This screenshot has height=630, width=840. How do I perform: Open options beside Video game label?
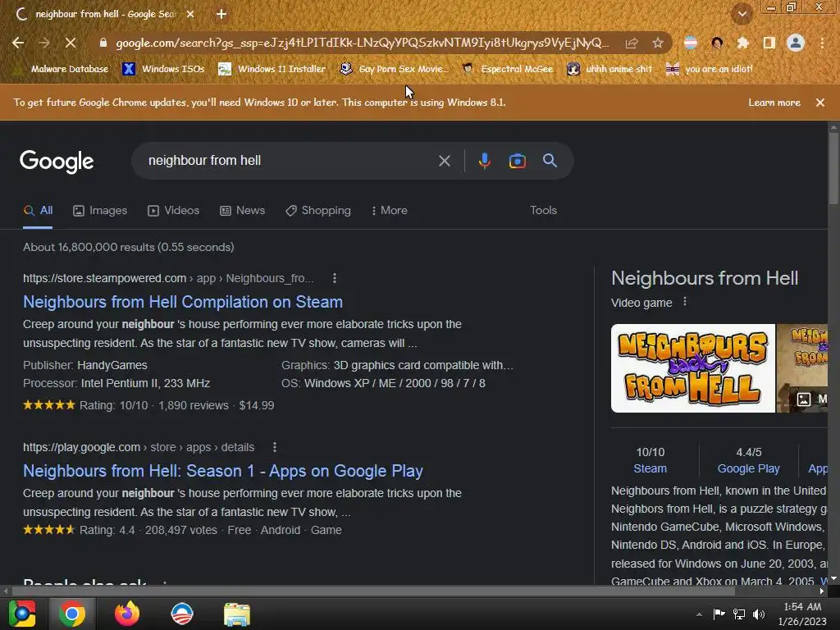click(x=685, y=302)
